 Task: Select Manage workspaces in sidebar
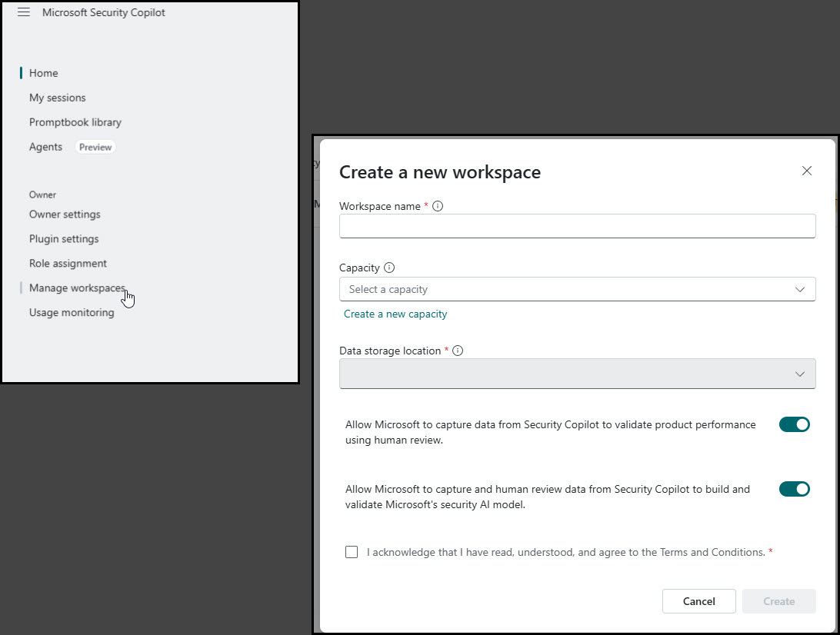[x=77, y=288]
